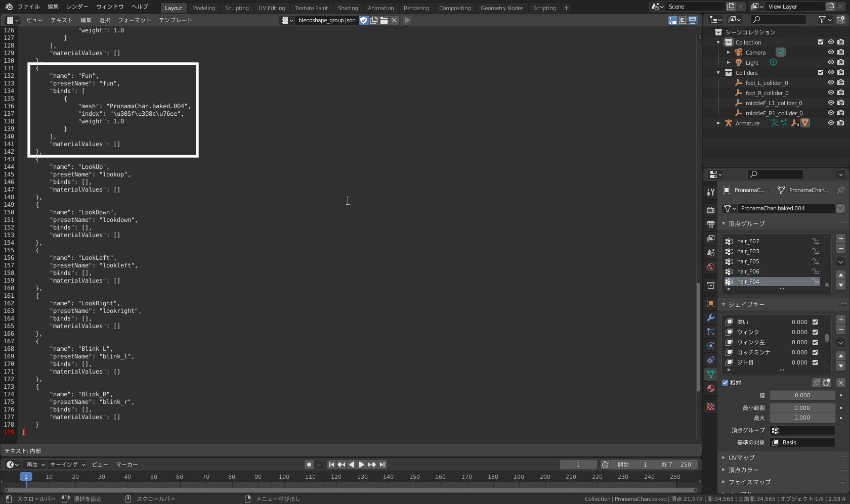Open the Object Data mesh properties tab
850x504 pixels.
[711, 374]
